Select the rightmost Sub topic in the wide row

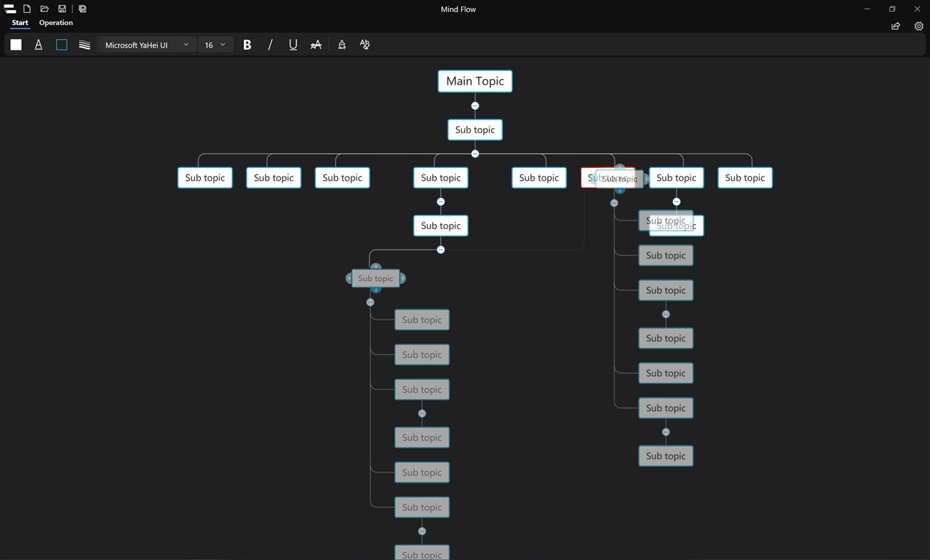(745, 178)
